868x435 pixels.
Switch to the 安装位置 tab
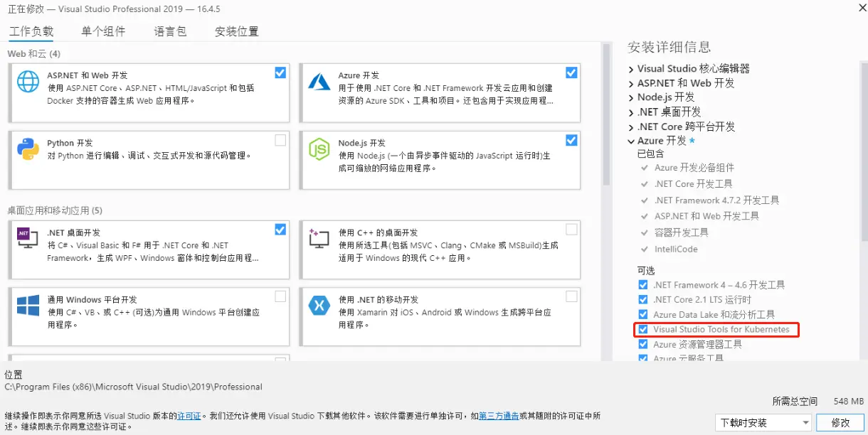click(237, 31)
